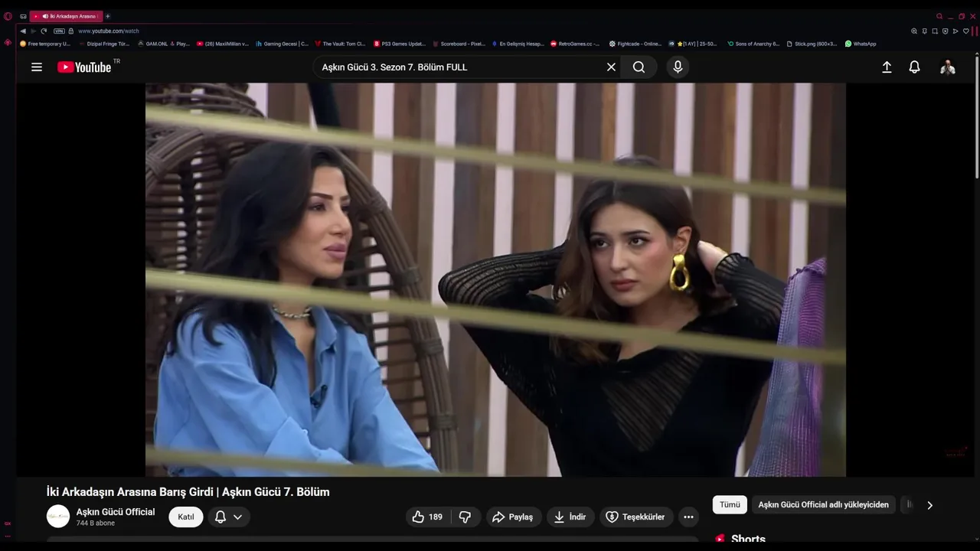
Task: Join the channel with Katıl button
Action: click(x=186, y=517)
